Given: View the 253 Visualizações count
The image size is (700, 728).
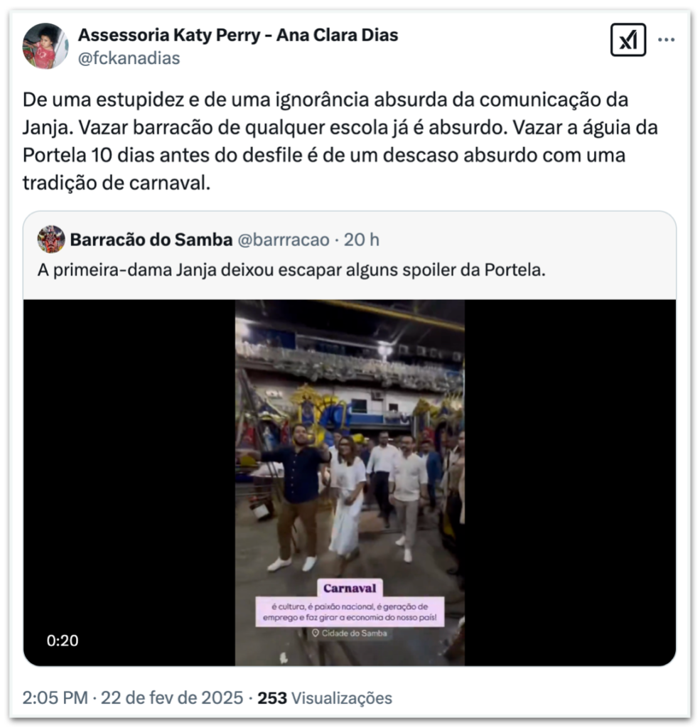Looking at the screenshot, I should [x=325, y=698].
